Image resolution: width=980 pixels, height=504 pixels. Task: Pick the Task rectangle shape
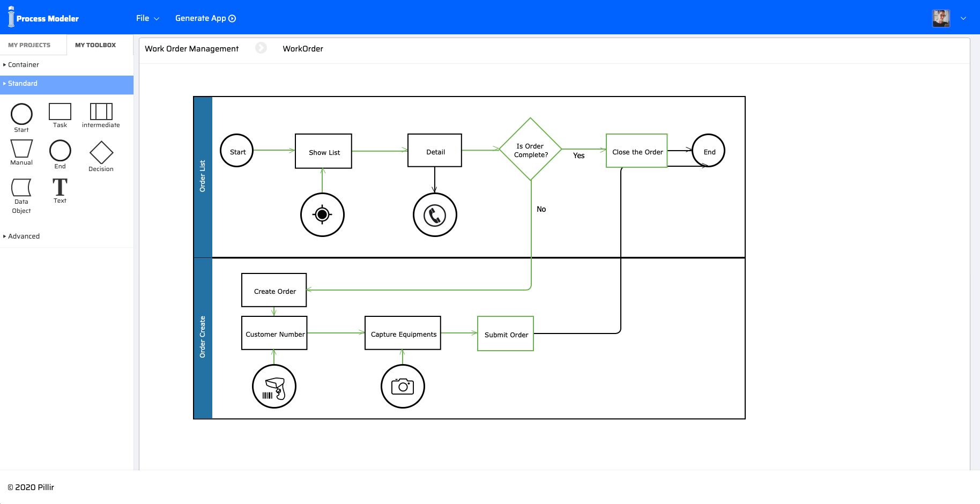click(x=60, y=112)
